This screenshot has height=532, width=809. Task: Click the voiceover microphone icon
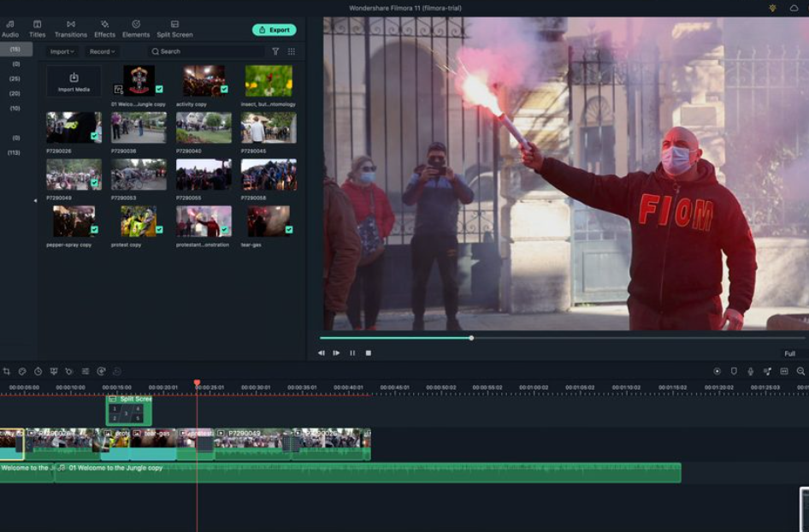(x=750, y=371)
